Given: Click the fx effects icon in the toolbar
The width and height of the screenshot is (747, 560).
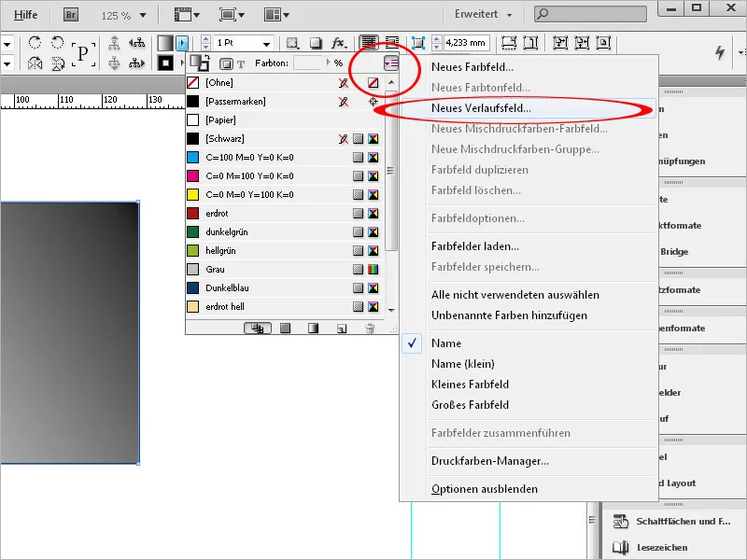Looking at the screenshot, I should click(x=338, y=42).
